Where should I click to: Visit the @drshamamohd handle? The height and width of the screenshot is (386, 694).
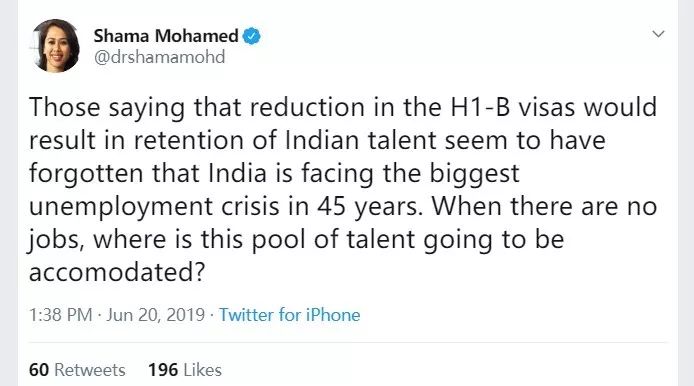[x=160, y=57]
